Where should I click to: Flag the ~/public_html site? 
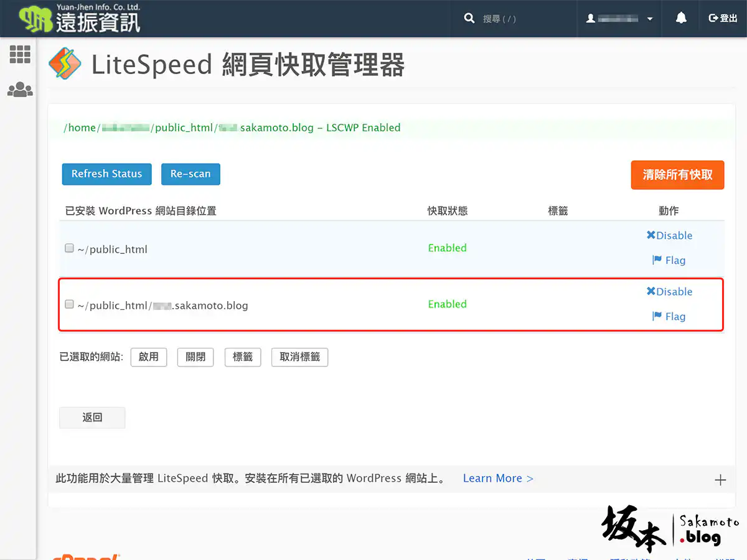pyautogui.click(x=669, y=261)
